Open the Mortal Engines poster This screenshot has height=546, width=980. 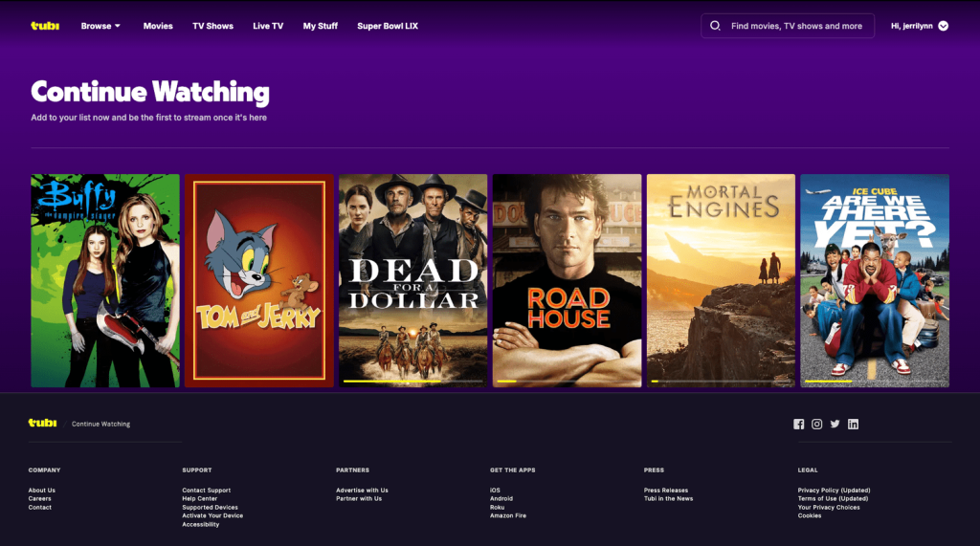point(721,280)
